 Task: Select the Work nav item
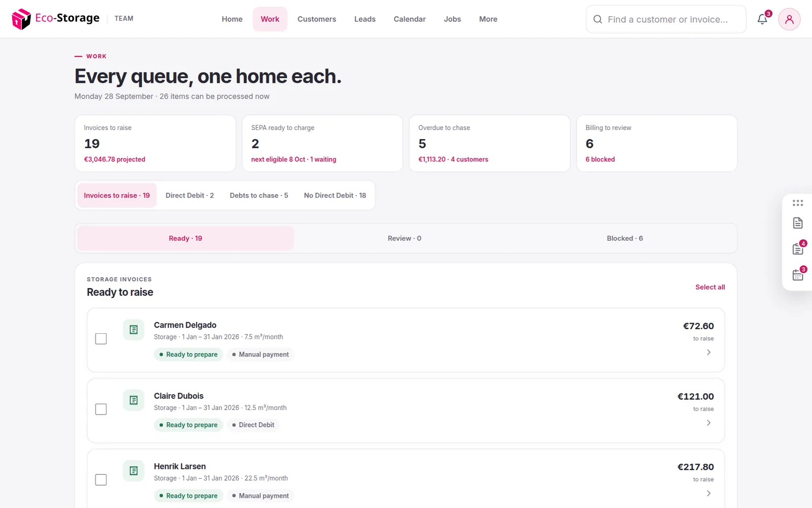(x=270, y=19)
